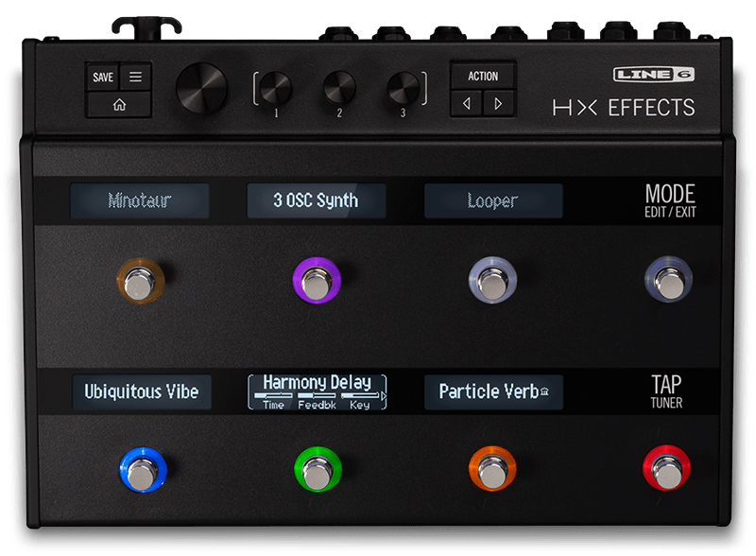This screenshot has width=756, height=556.
Task: Open the menu via hamburger icon button
Action: 135,77
